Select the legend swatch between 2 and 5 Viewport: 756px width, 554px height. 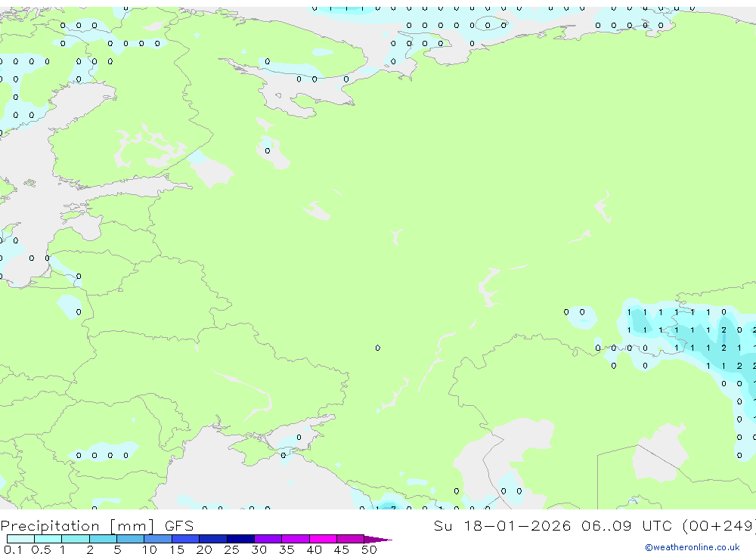point(103,539)
